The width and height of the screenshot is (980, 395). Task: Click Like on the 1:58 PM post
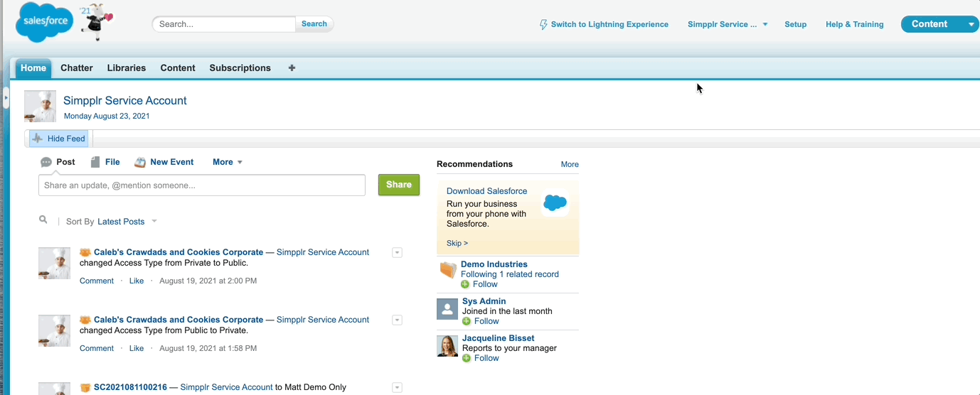tap(137, 348)
